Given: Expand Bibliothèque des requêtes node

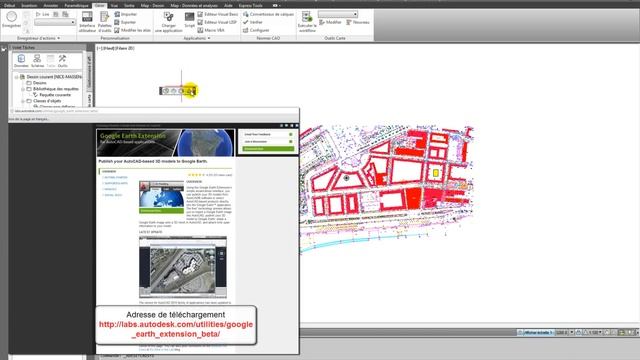Looking at the screenshot, I should tap(23, 89).
